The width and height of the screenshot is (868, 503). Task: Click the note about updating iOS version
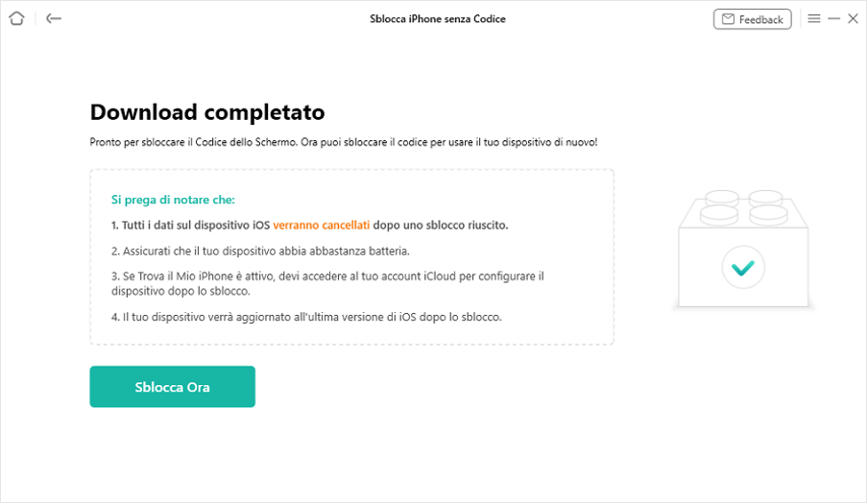tap(305, 317)
